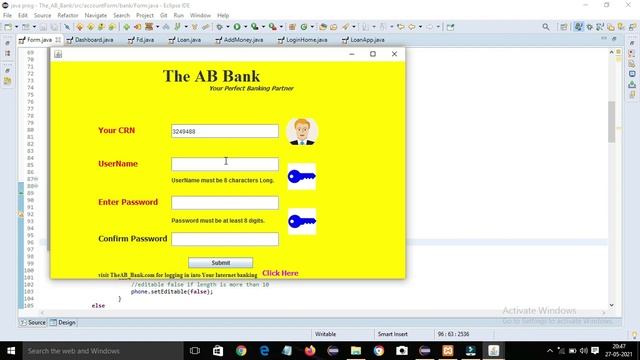
Task: Switch to the Source tab at bottom
Action: coord(33,322)
